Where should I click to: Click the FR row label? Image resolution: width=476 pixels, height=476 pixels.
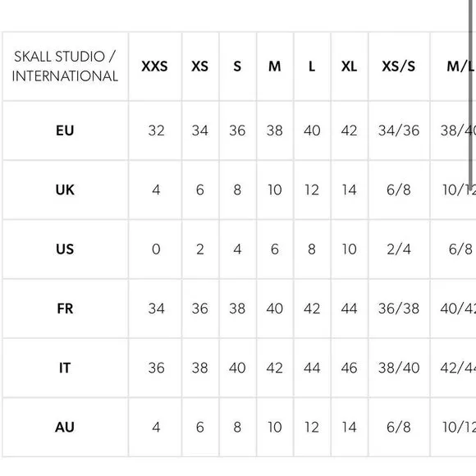[x=65, y=309]
